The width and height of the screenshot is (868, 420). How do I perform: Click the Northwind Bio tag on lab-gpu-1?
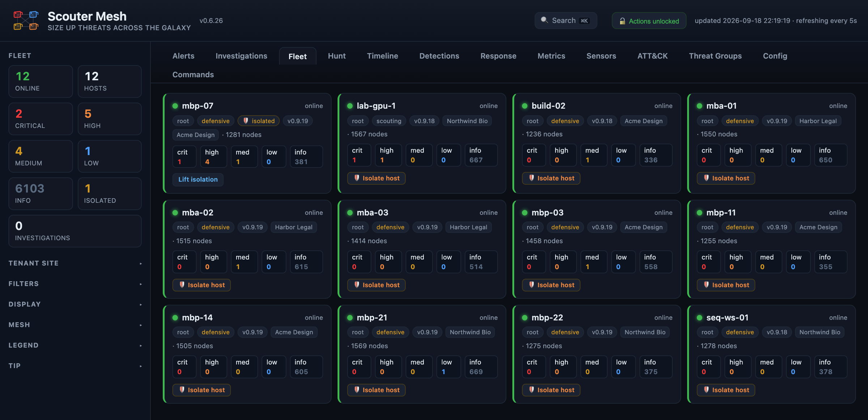coord(467,121)
